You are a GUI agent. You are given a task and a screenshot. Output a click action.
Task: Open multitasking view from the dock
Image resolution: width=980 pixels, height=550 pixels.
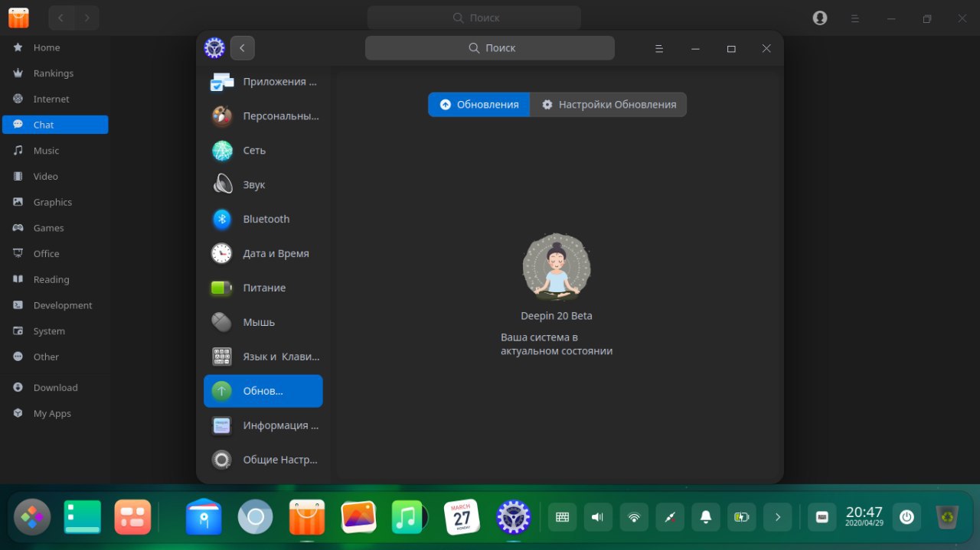pyautogui.click(x=133, y=517)
